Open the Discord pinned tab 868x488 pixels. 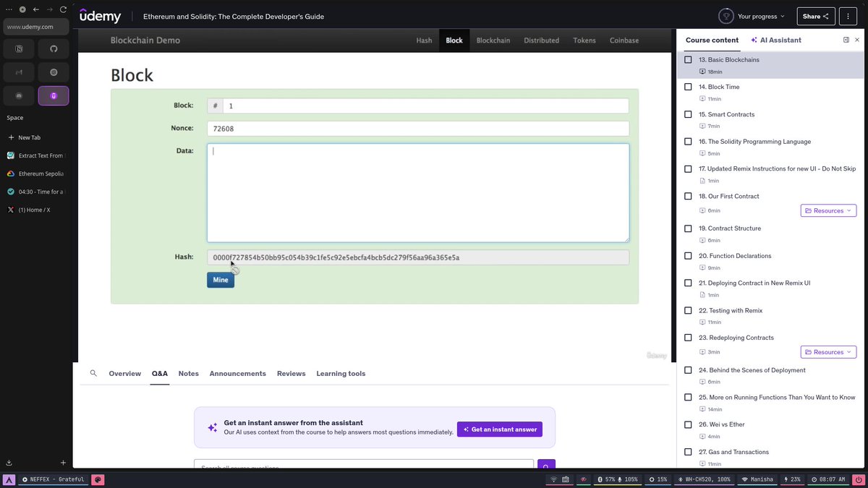point(19,95)
